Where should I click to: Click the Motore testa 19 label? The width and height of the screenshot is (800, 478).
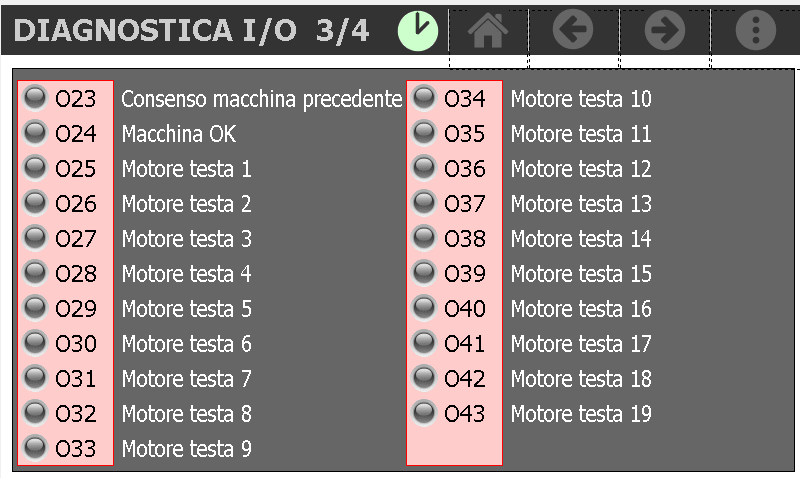(581, 414)
